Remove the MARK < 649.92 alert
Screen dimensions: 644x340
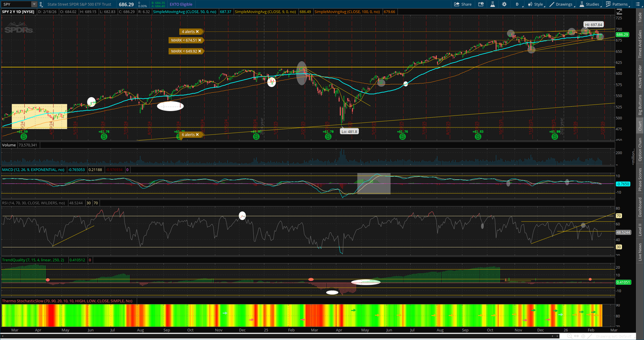[x=200, y=51]
